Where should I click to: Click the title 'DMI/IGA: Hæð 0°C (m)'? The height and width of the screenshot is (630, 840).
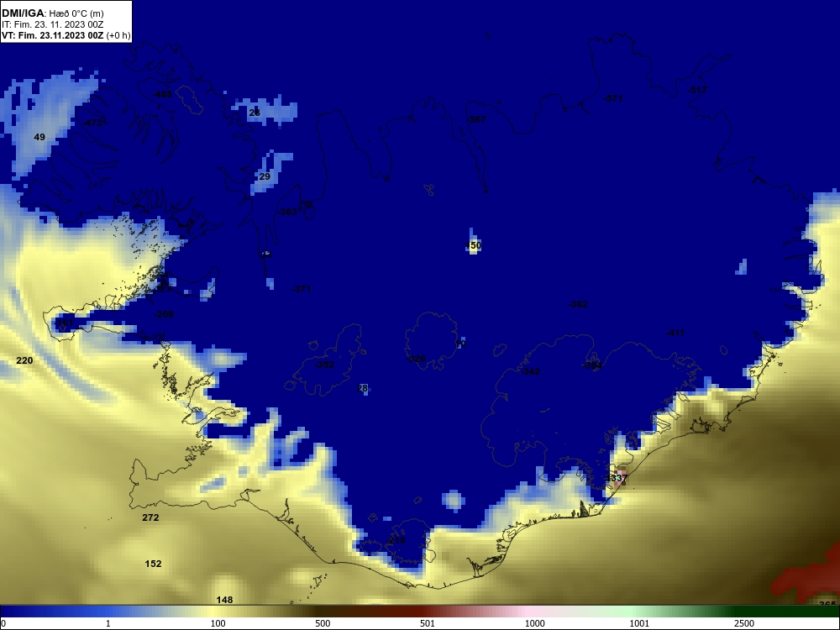tap(53, 13)
